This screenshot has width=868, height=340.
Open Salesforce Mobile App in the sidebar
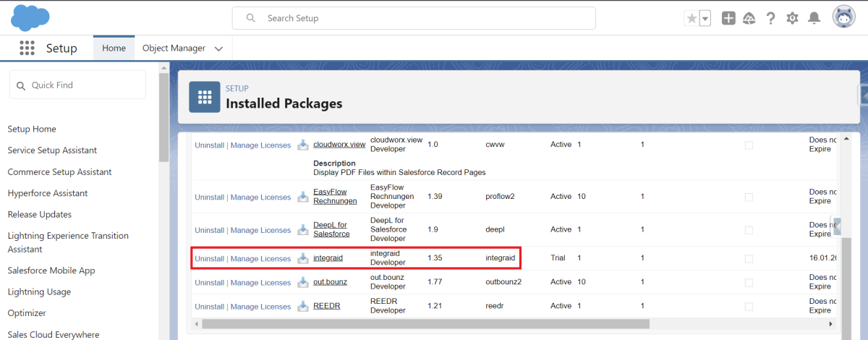click(51, 271)
